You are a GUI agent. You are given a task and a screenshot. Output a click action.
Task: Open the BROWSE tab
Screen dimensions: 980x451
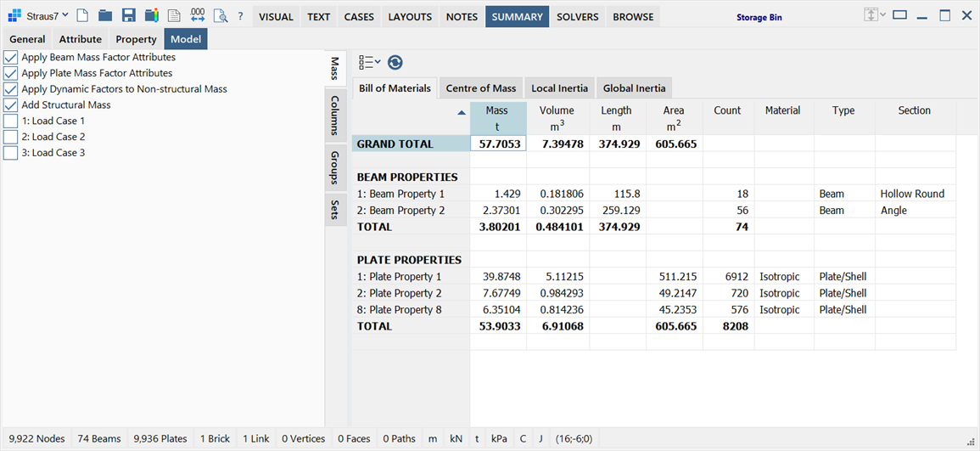pyautogui.click(x=633, y=17)
